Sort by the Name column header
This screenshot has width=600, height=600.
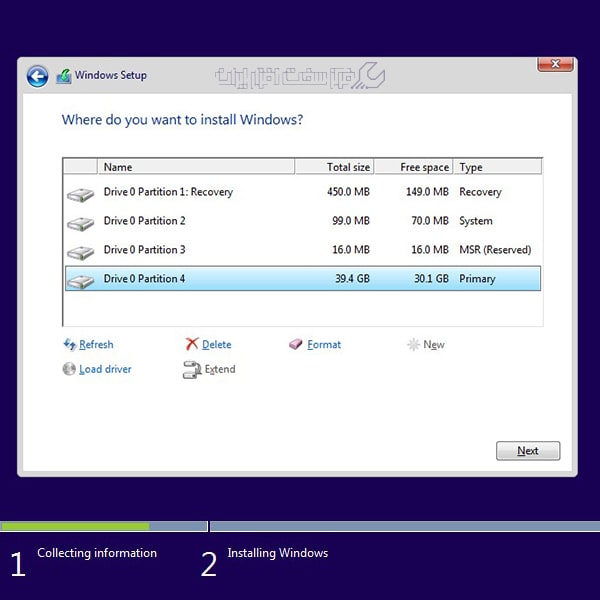pyautogui.click(x=196, y=167)
